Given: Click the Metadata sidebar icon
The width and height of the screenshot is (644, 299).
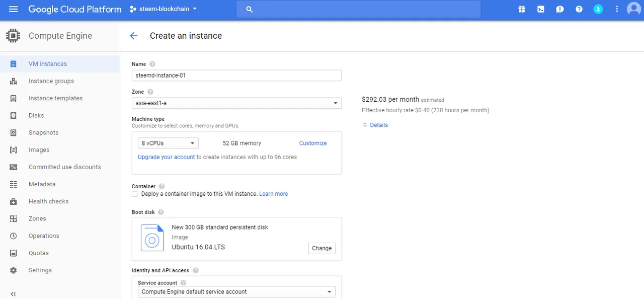Looking at the screenshot, I should (14, 184).
